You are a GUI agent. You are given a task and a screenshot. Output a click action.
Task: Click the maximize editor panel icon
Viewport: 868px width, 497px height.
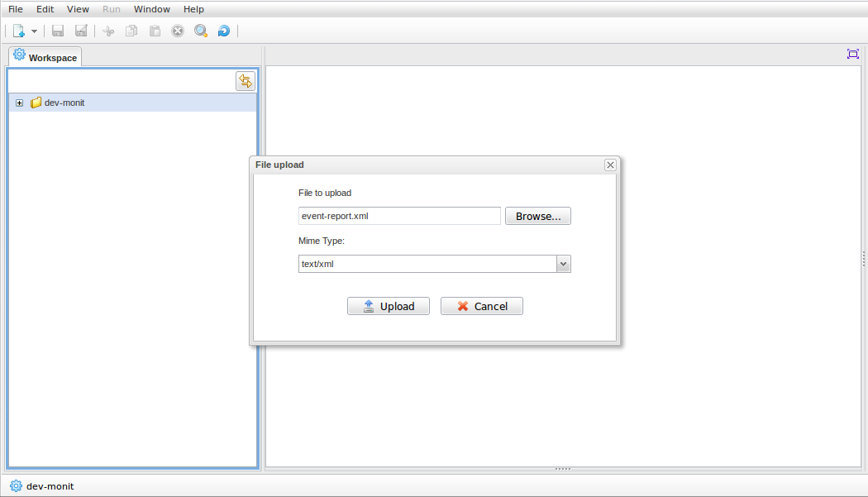853,54
